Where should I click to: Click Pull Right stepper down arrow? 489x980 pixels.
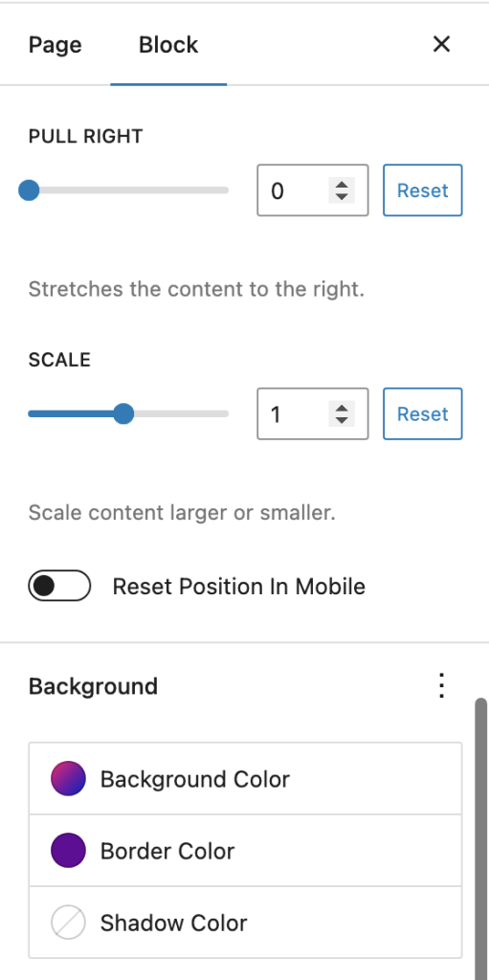(x=342, y=196)
